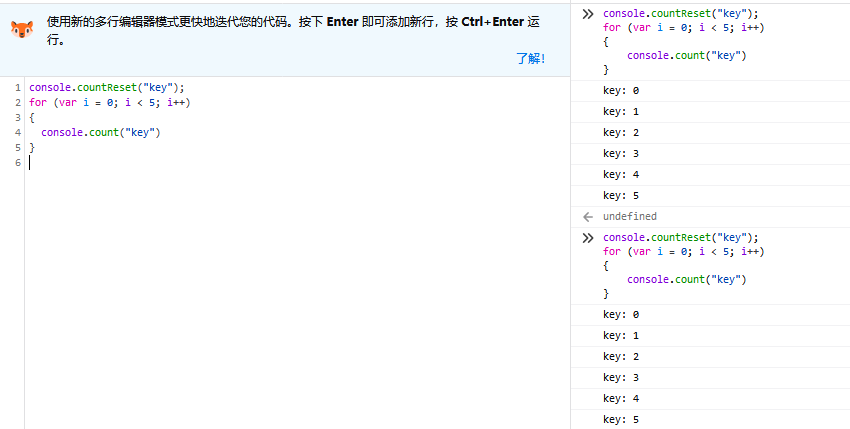Image resolution: width=850 pixels, height=429 pixels.
Task: Click the opening brace on editor line 3
Action: 31,117
